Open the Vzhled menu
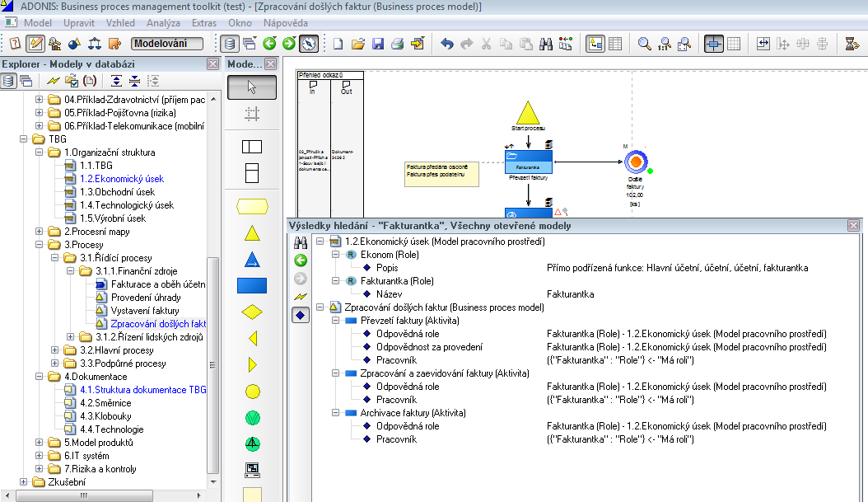 (x=120, y=23)
